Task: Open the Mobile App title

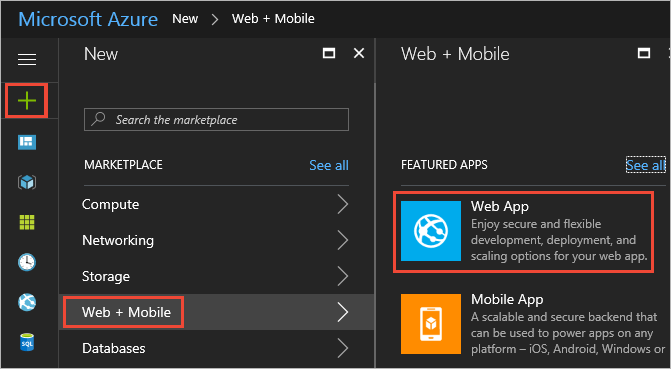Action: pos(507,299)
